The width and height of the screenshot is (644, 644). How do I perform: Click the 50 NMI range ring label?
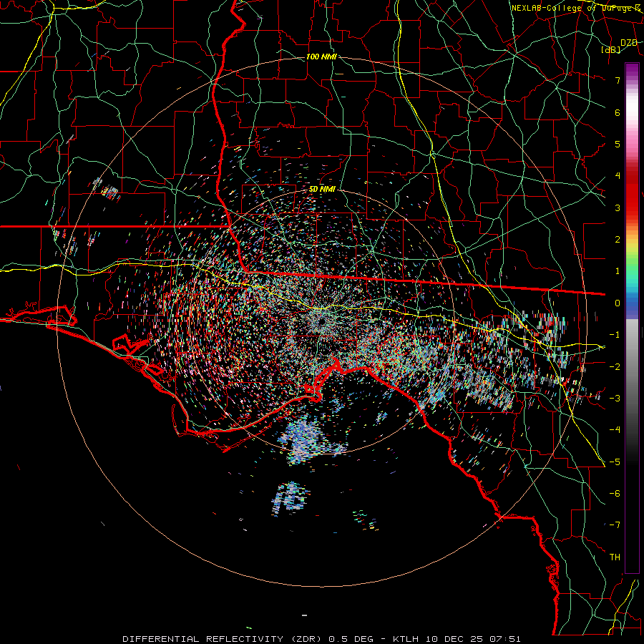click(x=323, y=190)
